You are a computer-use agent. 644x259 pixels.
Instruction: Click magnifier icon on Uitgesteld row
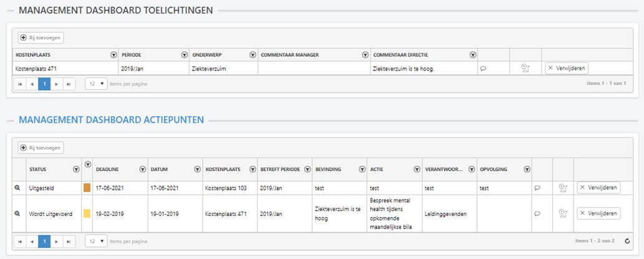point(17,187)
